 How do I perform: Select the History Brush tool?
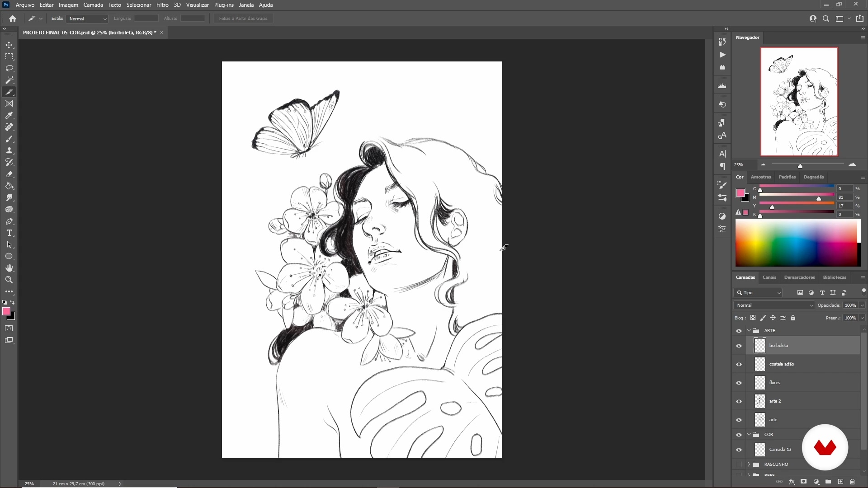(x=9, y=163)
